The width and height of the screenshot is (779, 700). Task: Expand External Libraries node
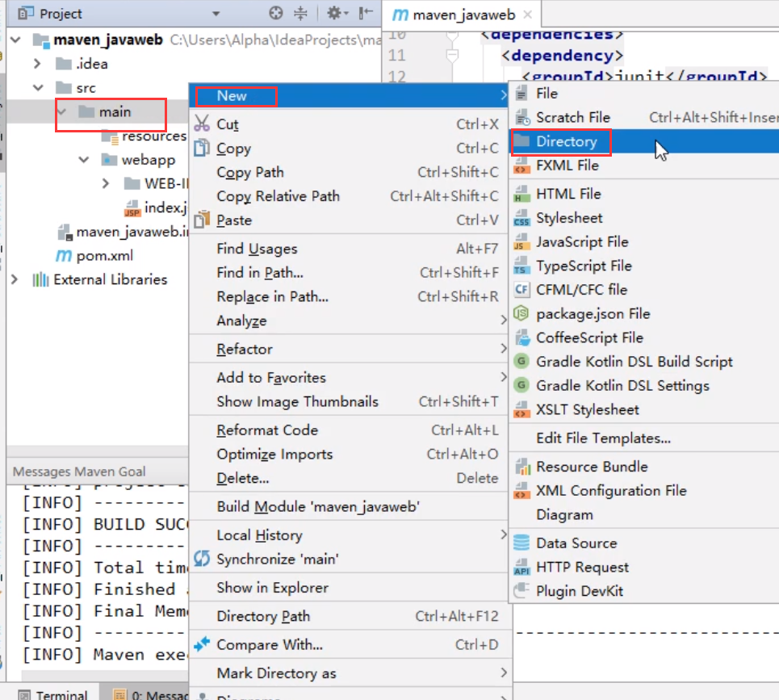click(15, 279)
